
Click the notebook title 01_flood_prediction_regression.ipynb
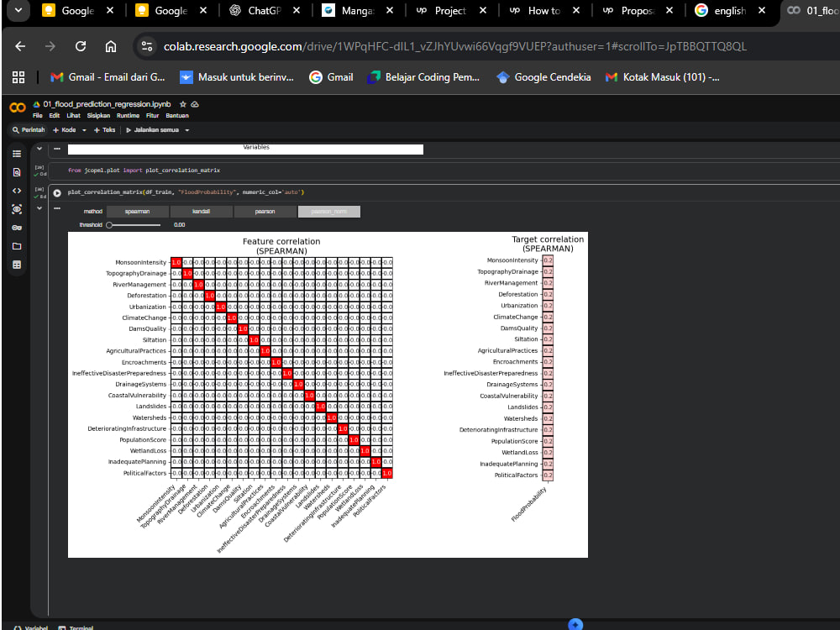107,104
